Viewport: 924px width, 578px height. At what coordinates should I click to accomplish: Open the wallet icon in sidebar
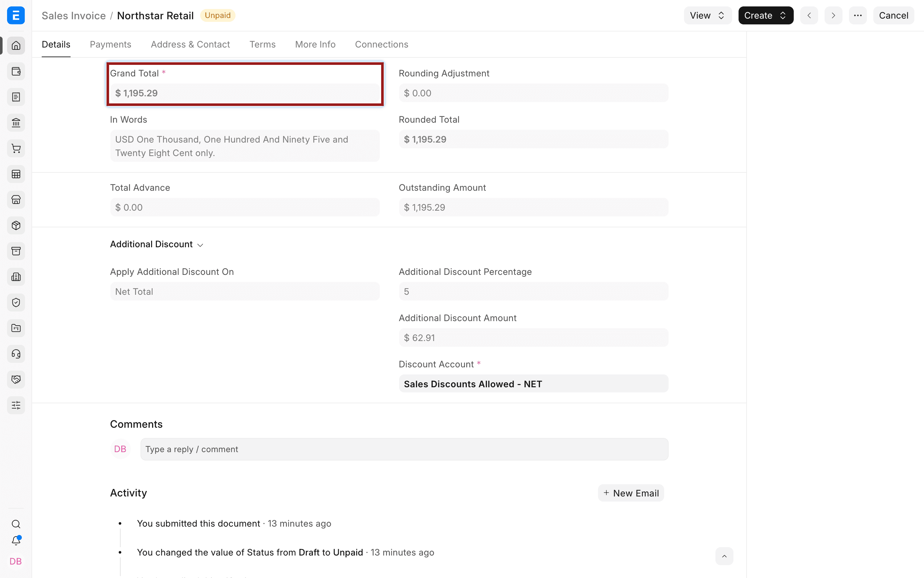(16, 72)
